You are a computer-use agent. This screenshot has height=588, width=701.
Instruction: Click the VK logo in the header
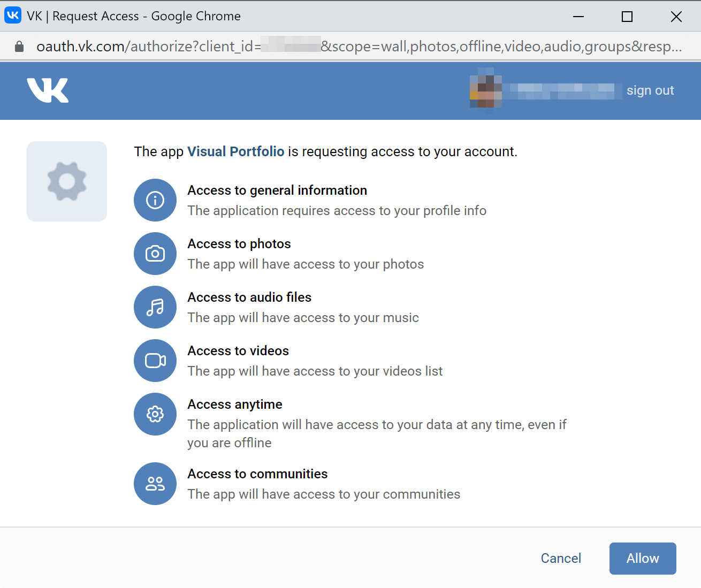pyautogui.click(x=48, y=90)
